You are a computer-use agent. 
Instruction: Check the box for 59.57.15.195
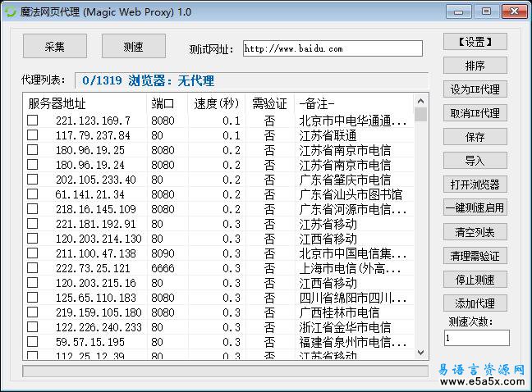point(33,341)
